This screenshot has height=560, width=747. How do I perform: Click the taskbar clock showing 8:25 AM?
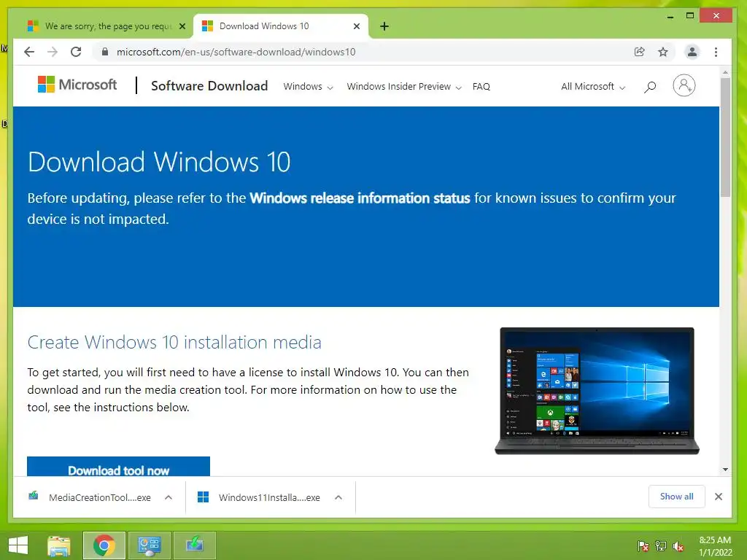click(x=715, y=545)
